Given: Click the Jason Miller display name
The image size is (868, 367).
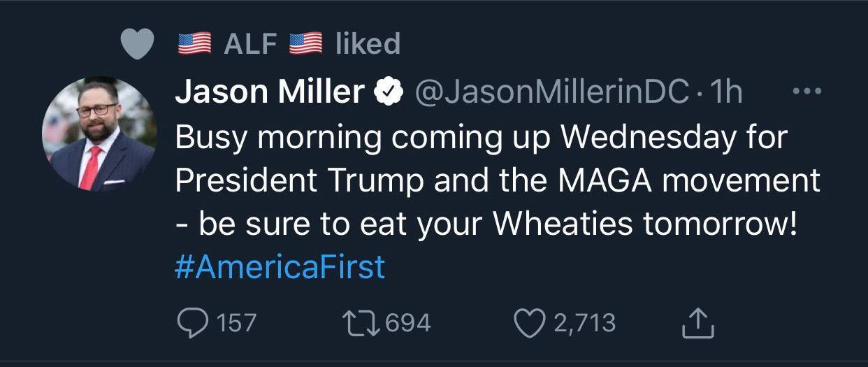Looking at the screenshot, I should 270,92.
